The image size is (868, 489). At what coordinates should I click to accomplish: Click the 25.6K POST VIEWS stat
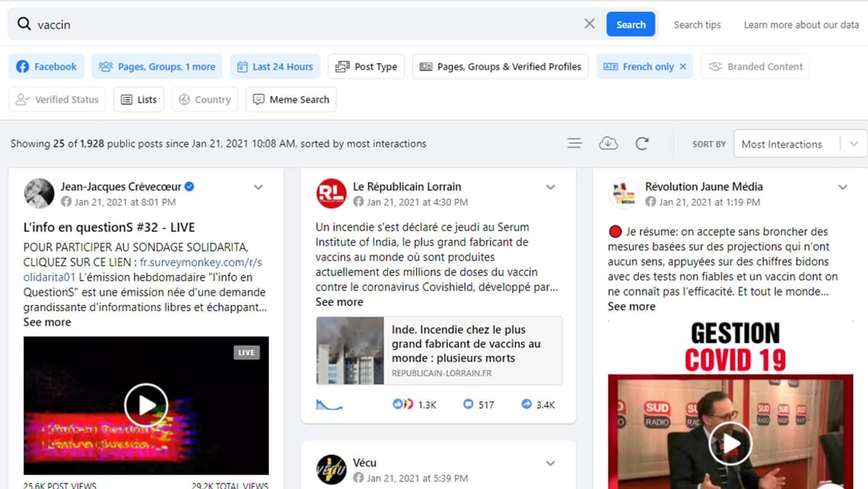click(x=60, y=484)
